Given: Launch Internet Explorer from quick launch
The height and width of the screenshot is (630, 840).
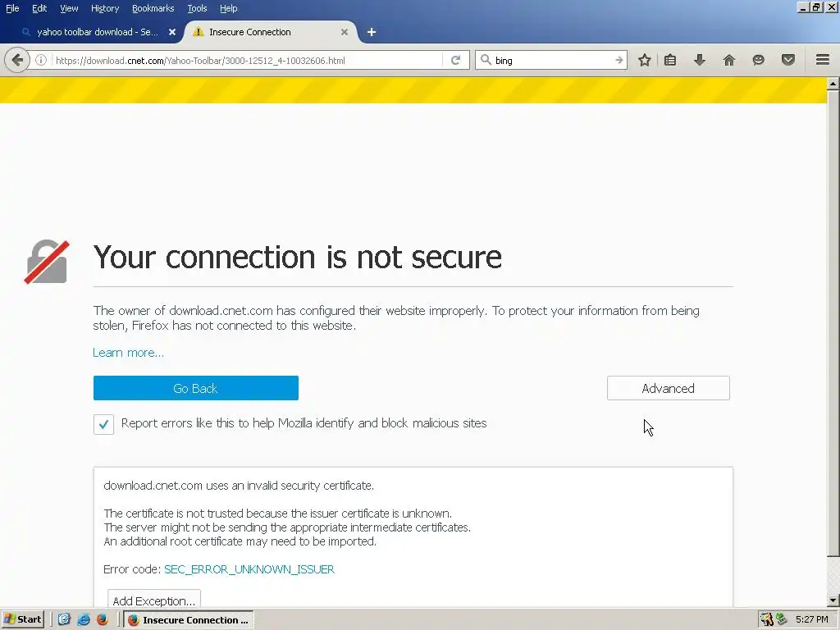Looking at the screenshot, I should [84, 619].
